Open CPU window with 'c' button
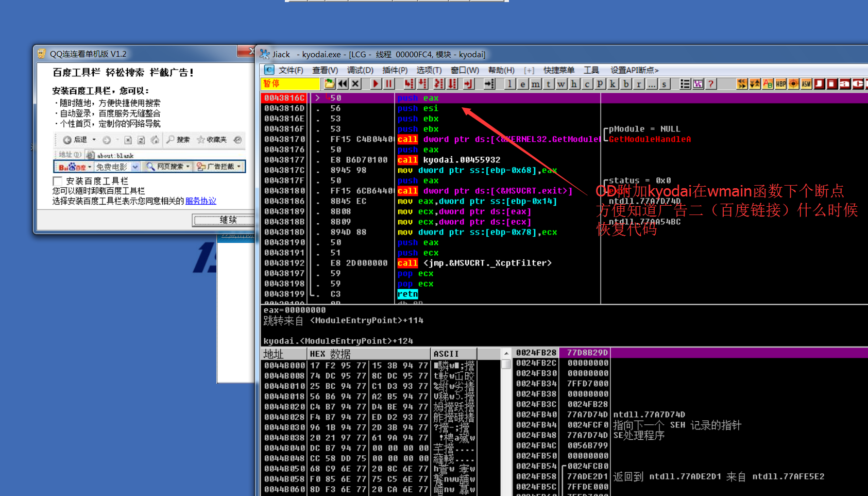Screen dimensions: 868x496 tap(587, 84)
